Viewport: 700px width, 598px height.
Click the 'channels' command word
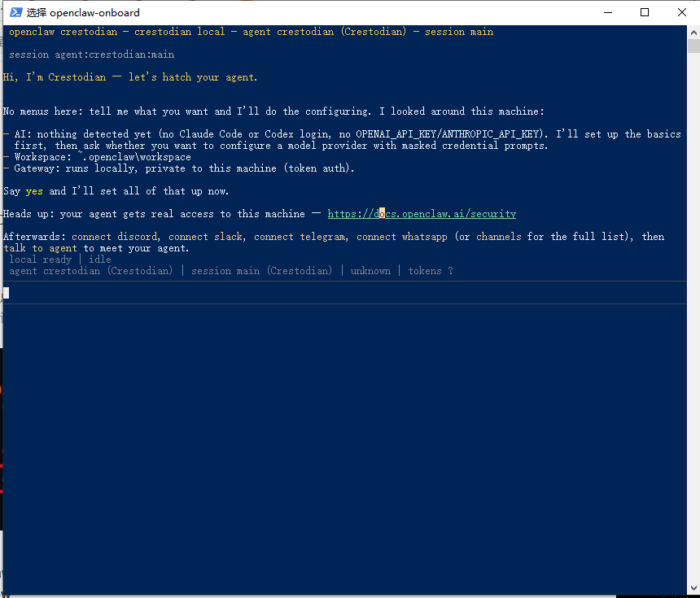[x=499, y=237]
